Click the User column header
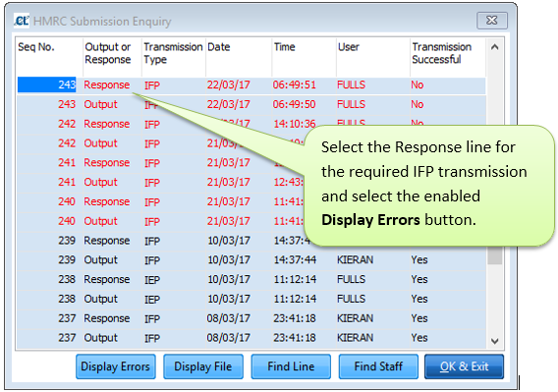The image size is (558, 392). pyautogui.click(x=349, y=47)
